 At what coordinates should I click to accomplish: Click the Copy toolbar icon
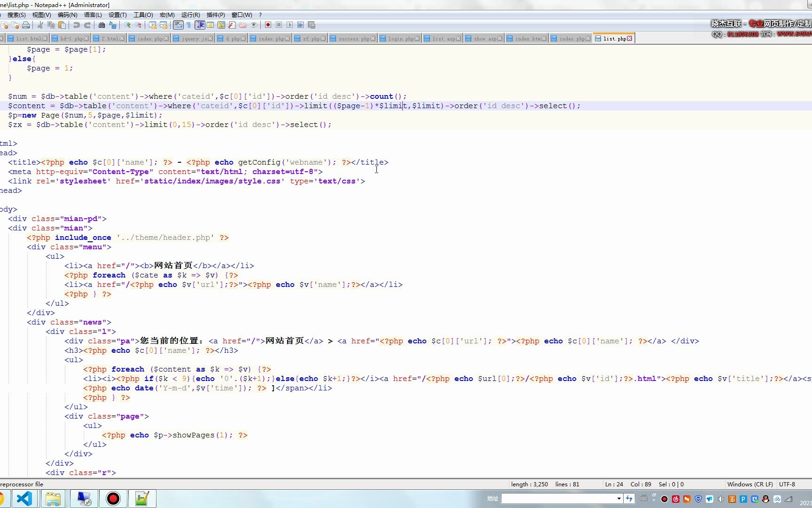[x=51, y=25]
